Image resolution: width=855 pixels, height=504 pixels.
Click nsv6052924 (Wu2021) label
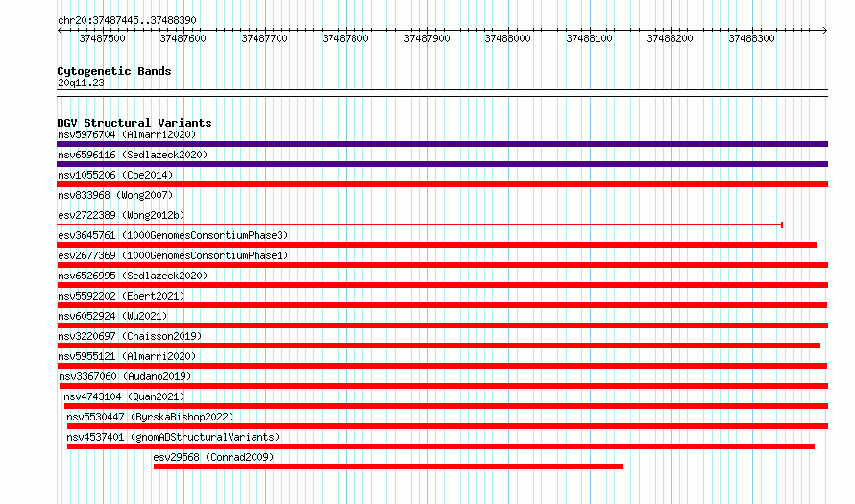coord(112,316)
